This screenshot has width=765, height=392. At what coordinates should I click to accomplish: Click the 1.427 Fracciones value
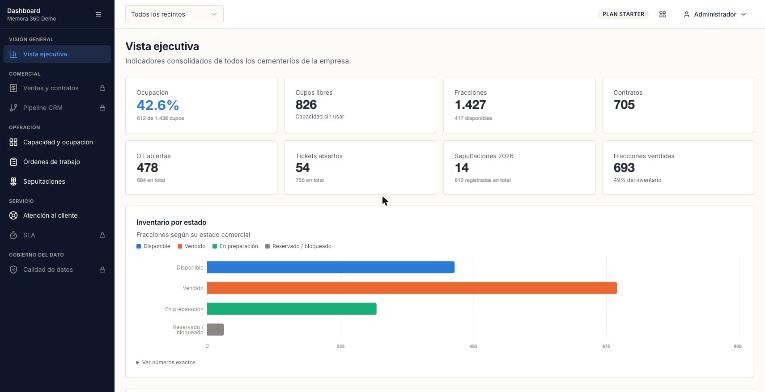(x=470, y=104)
